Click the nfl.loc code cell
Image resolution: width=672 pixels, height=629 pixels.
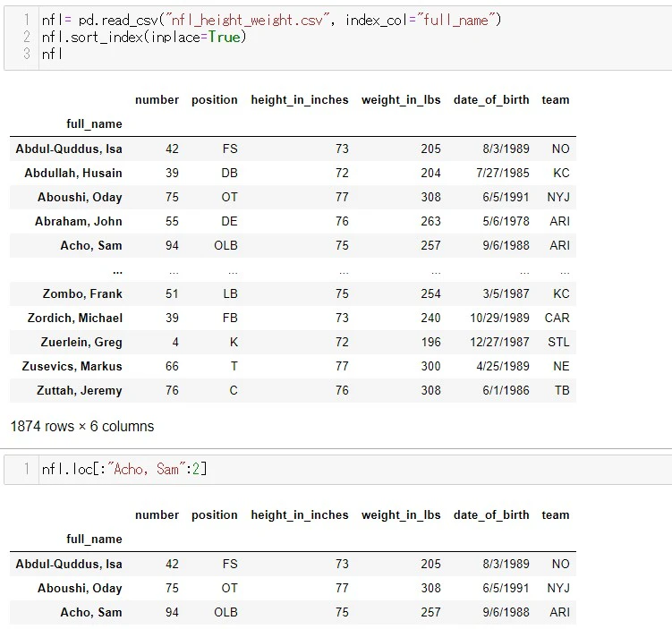338,469
